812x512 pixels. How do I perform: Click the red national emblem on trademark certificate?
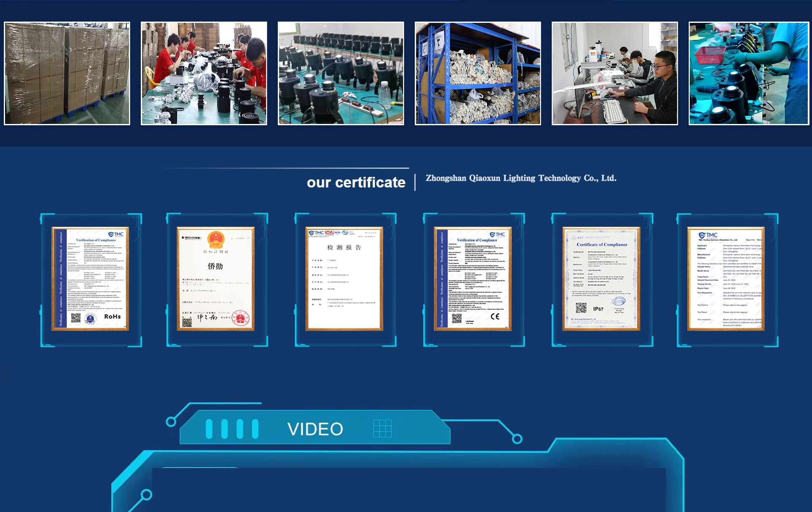tap(216, 239)
